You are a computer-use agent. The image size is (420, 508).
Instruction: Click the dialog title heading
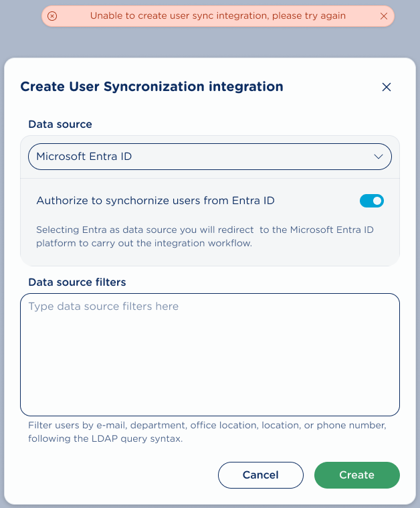pos(152,86)
